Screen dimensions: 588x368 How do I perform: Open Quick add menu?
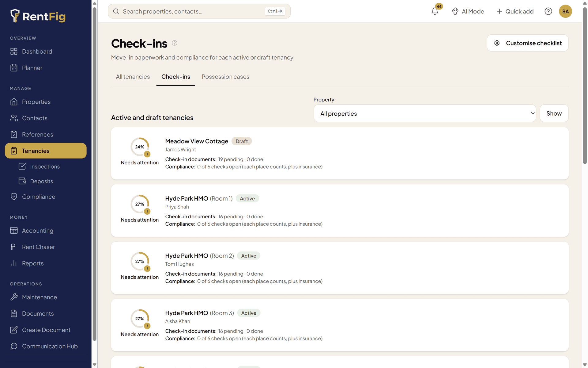tap(515, 11)
